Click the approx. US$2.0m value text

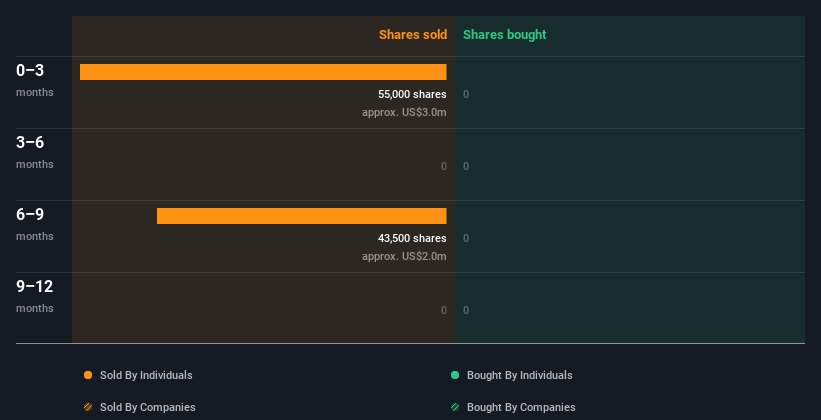pyautogui.click(x=404, y=257)
